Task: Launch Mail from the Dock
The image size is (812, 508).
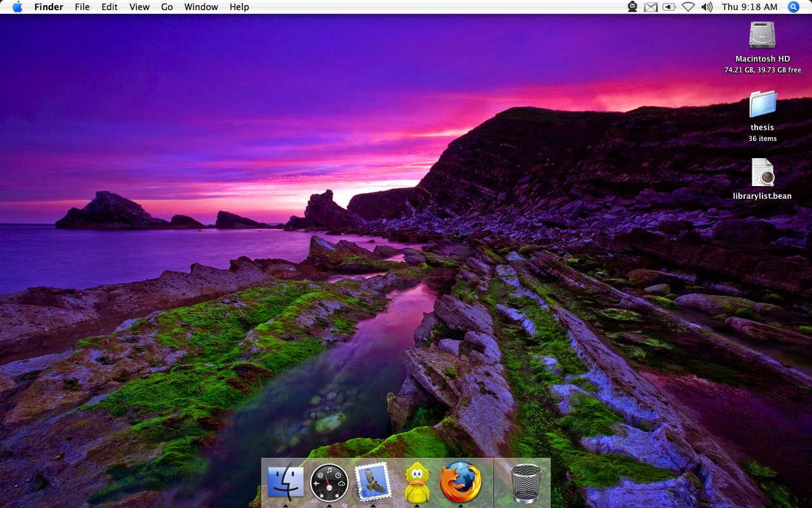Action: tap(372, 482)
